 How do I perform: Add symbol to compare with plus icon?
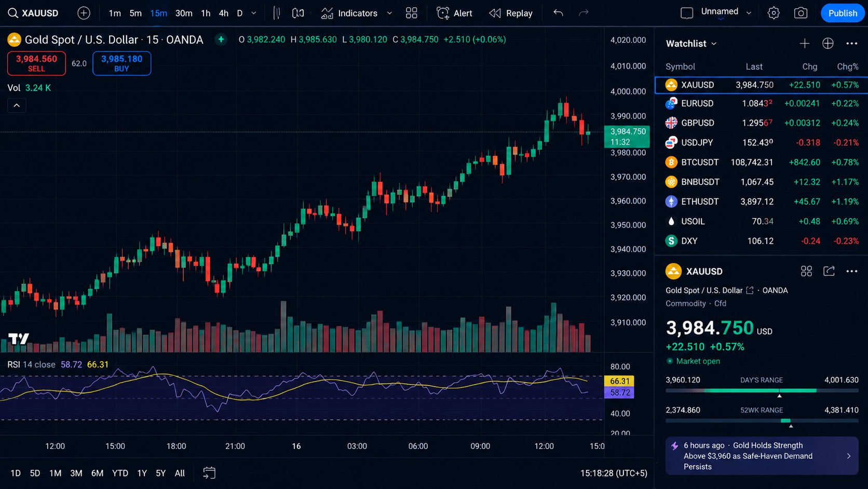(84, 13)
